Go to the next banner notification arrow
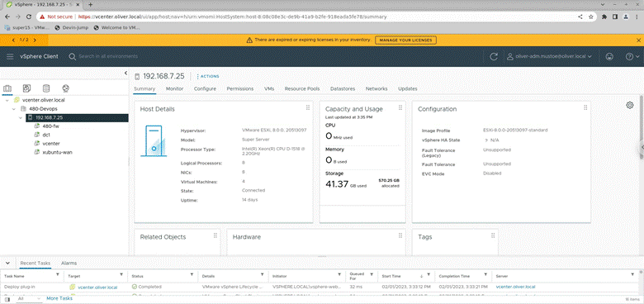The image size is (644, 304). (35, 40)
